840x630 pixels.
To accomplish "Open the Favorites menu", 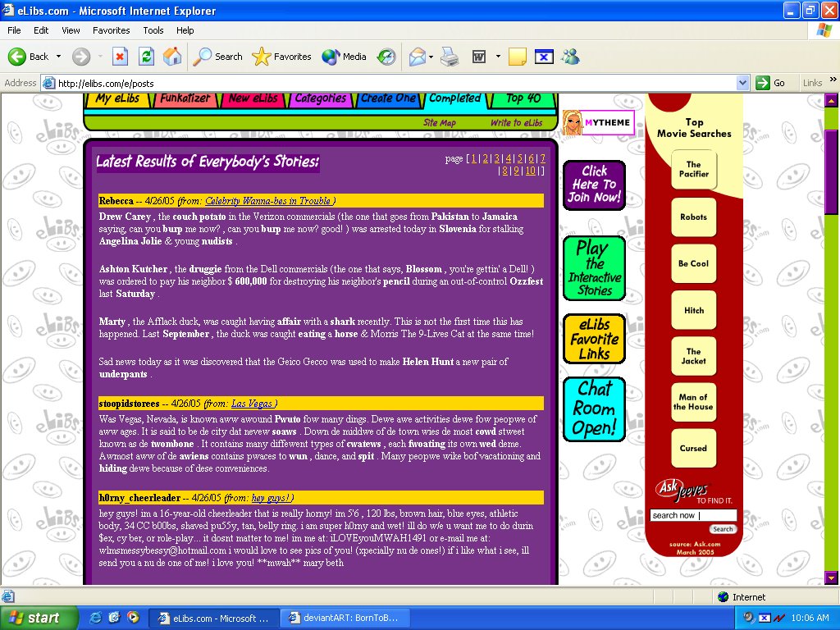I will (x=111, y=30).
